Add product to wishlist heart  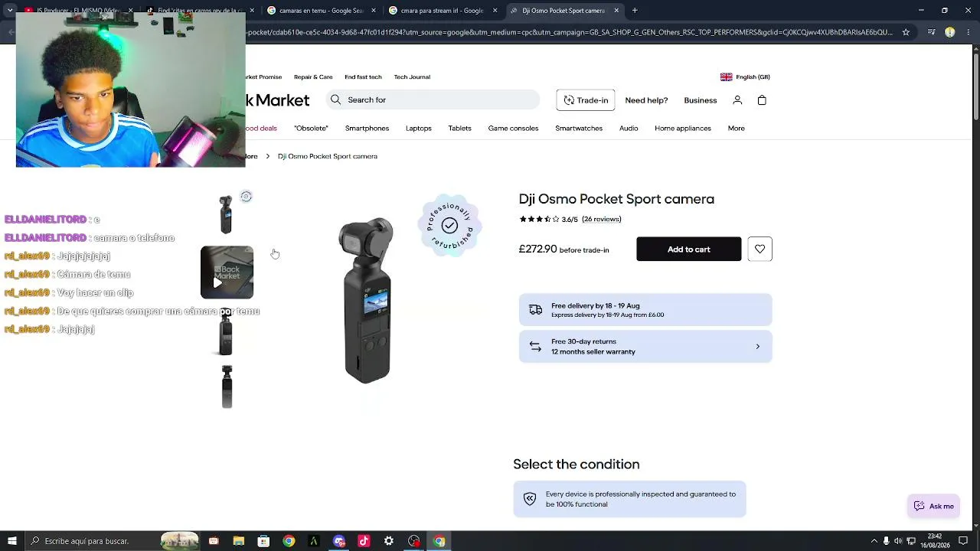click(x=759, y=249)
